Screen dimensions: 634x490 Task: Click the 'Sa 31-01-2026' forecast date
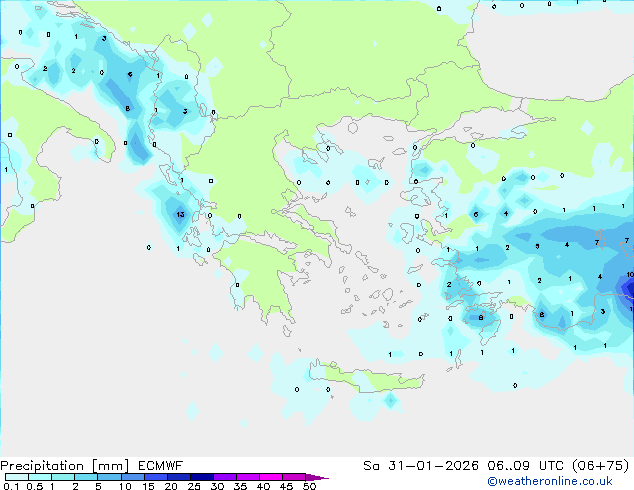point(421,466)
